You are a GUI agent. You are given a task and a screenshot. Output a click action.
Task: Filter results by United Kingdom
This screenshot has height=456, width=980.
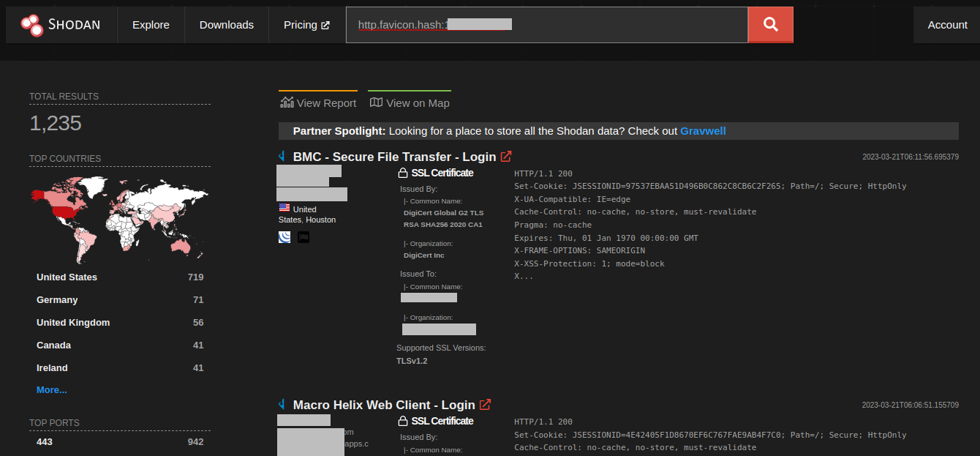[73, 323]
